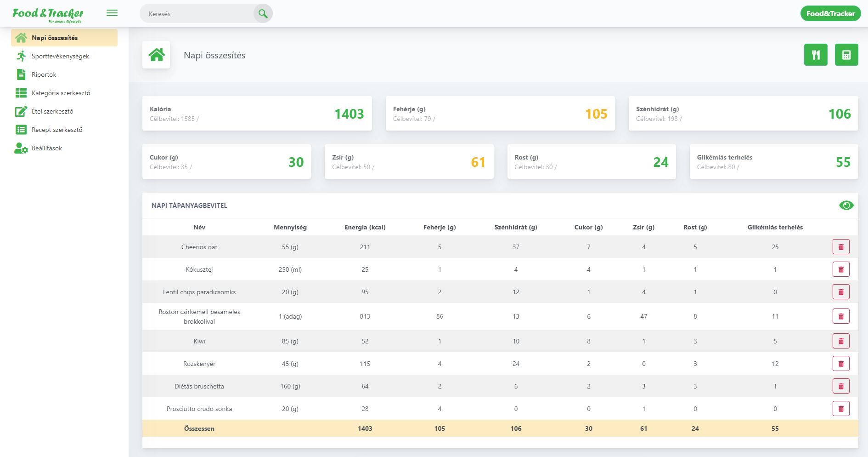868x457 pixels.
Task: Click the fork and knife add-food button
Action: click(x=816, y=55)
